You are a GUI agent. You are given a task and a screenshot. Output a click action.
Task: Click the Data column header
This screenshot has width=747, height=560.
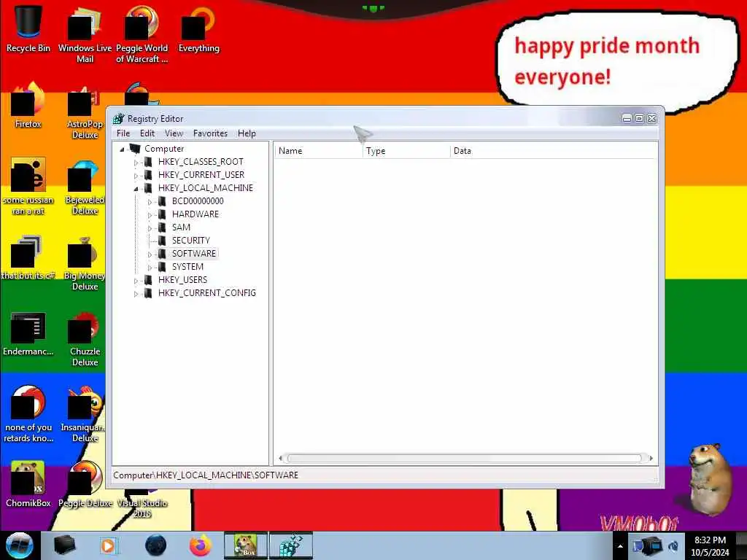pos(554,151)
